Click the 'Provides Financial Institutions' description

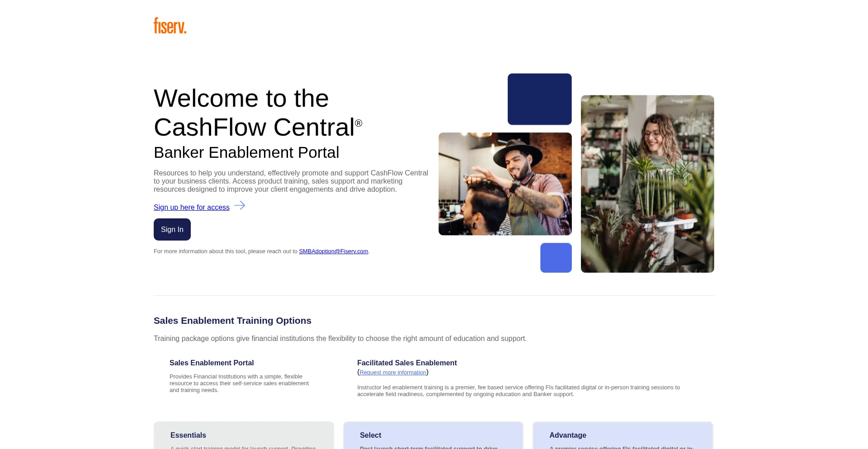click(239, 383)
